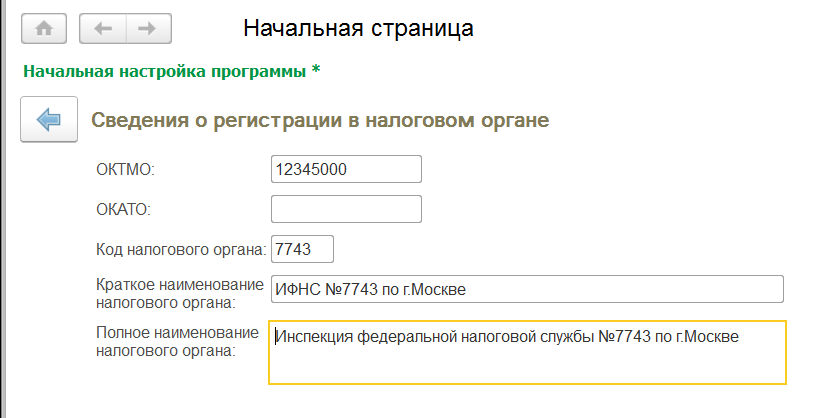Go forward with the gray right arrow
Screen dimensions: 829x418
tap(147, 28)
